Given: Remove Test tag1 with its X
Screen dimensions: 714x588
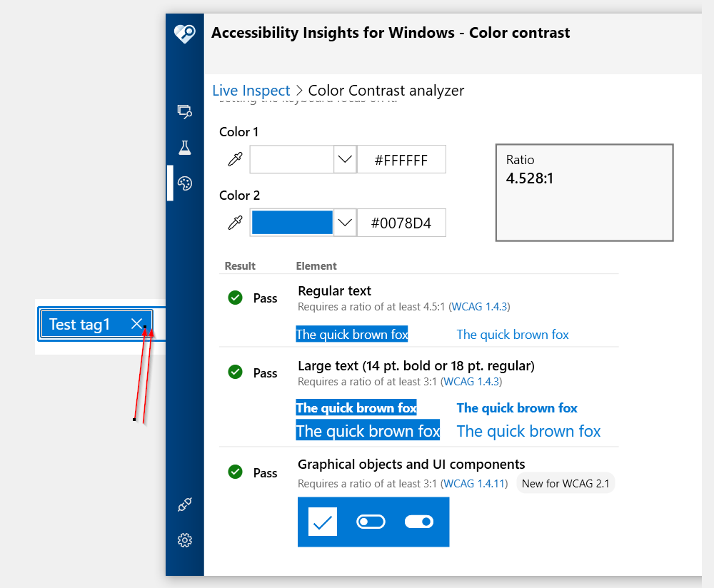Looking at the screenshot, I should pos(136,323).
